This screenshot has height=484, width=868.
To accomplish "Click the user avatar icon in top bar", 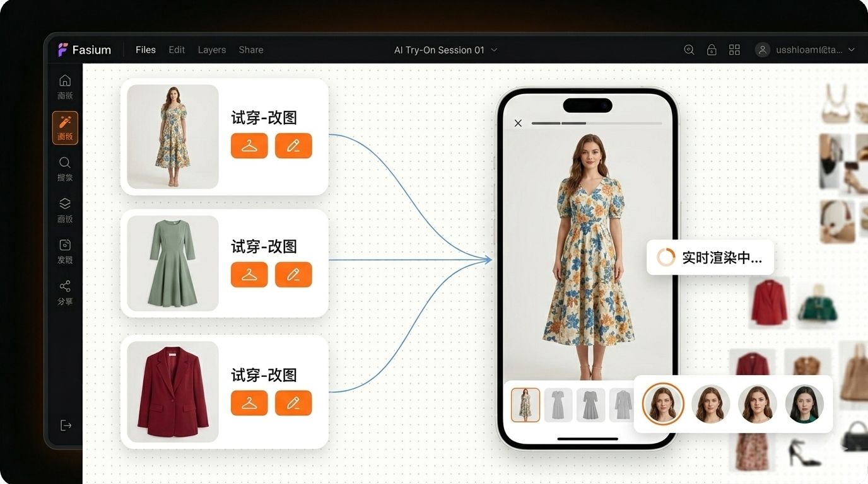I will tap(763, 50).
